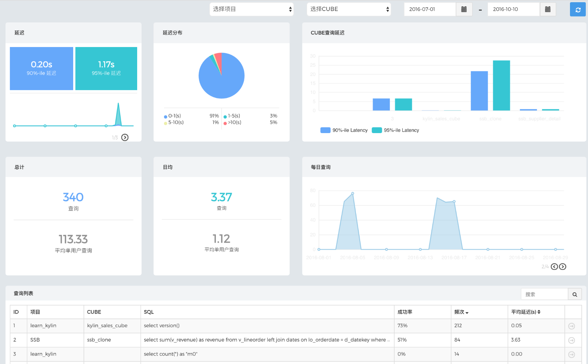Open the start date calendar picker
The height and width of the screenshot is (364, 588).
tap(464, 10)
